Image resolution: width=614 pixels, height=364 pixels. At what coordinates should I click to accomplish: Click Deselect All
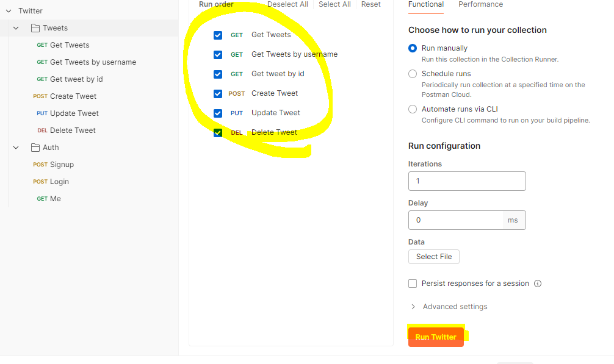(x=287, y=4)
